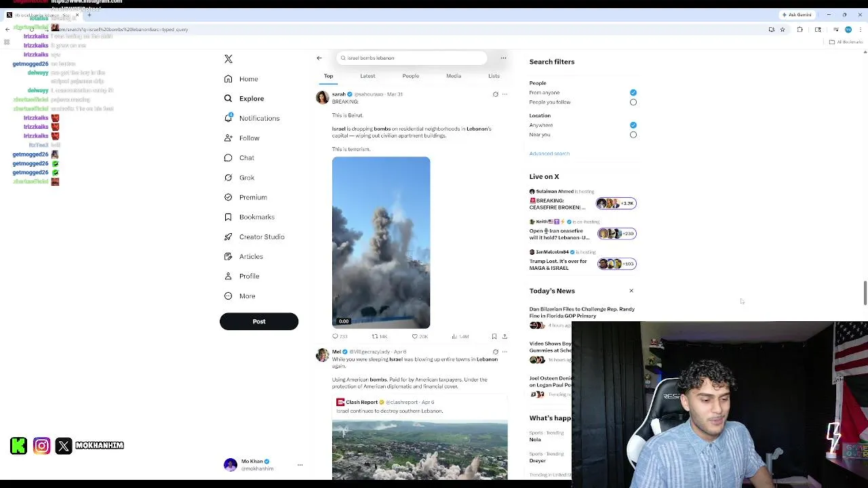Open the search settings three-dot menu
Image resolution: width=868 pixels, height=488 pixels.
503,58
